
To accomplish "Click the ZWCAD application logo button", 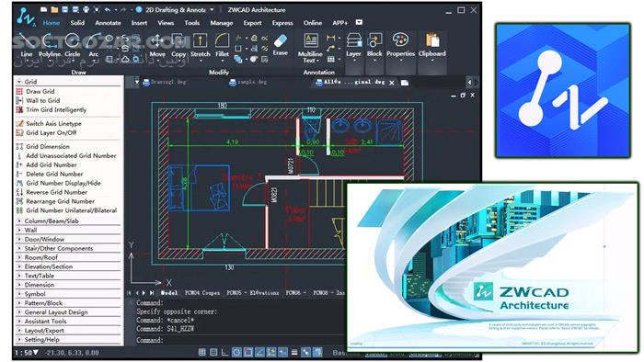I will (26, 17).
